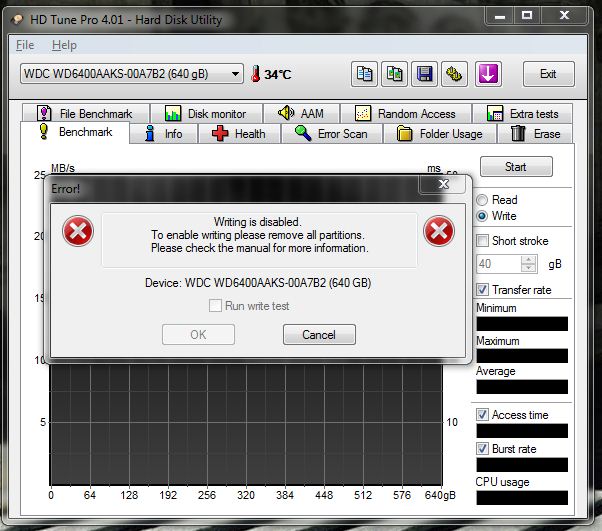Screen dimensions: 602x531
Task: Select the Benchmark tab
Action: [x=75, y=132]
